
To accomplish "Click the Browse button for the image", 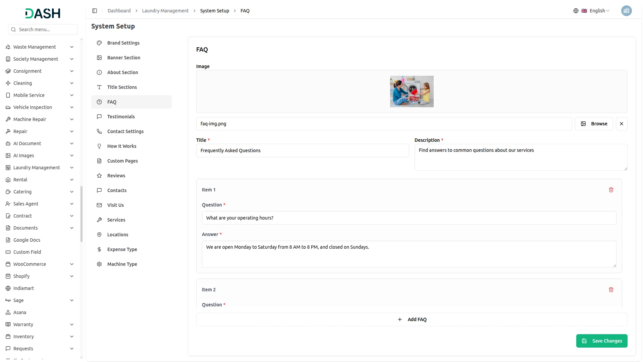I will coord(594,123).
